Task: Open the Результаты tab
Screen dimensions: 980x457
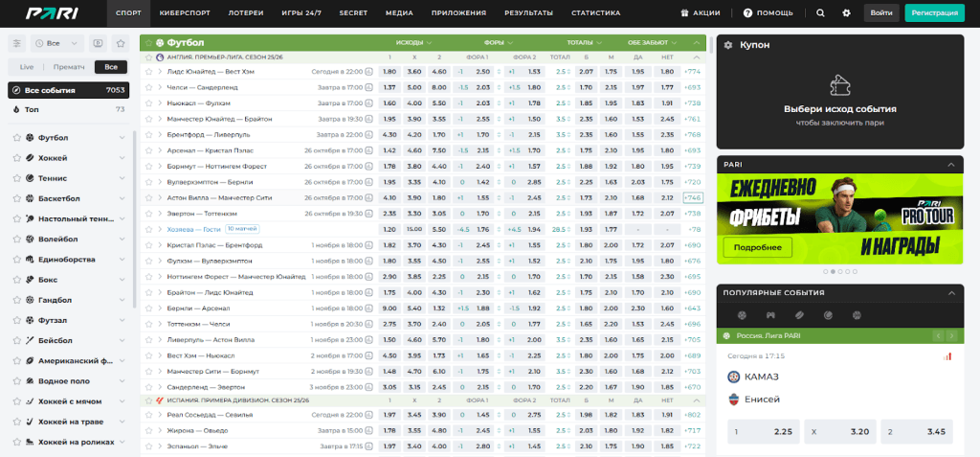Action: [x=528, y=12]
